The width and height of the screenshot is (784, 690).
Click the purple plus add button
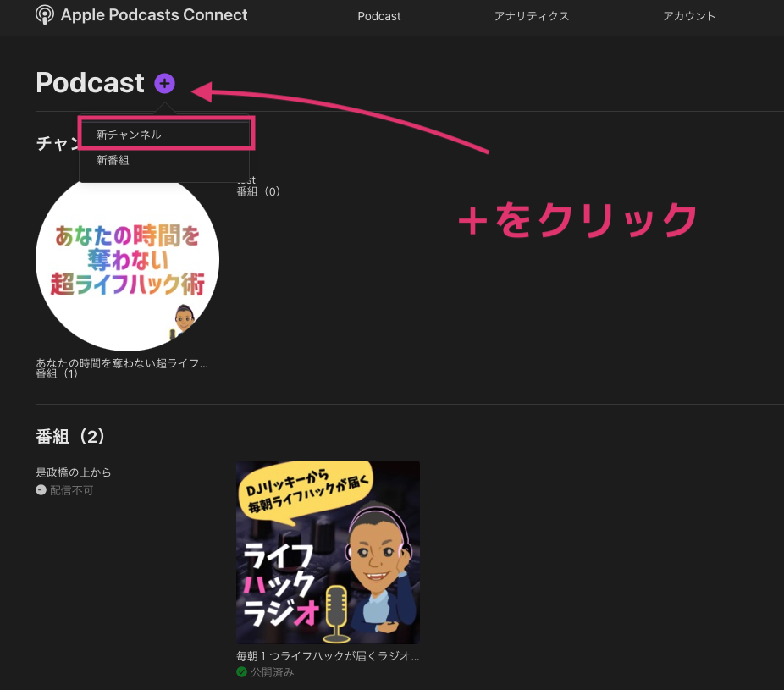pos(164,84)
